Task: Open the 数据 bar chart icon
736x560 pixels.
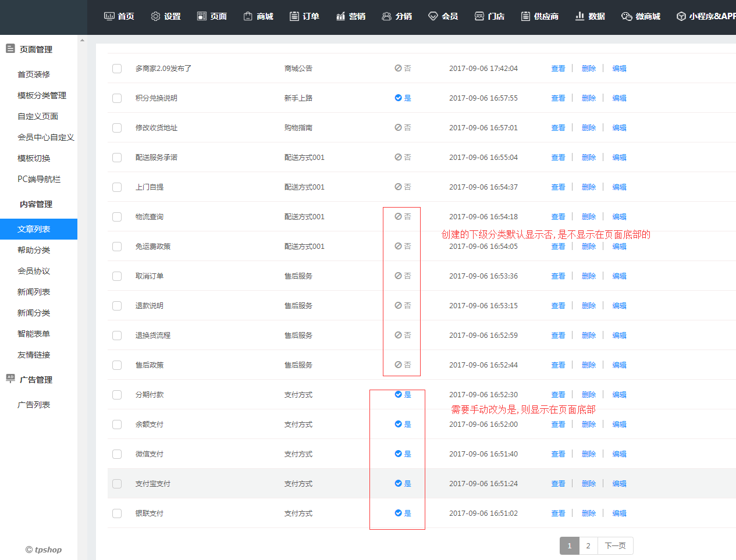Action: [579, 16]
